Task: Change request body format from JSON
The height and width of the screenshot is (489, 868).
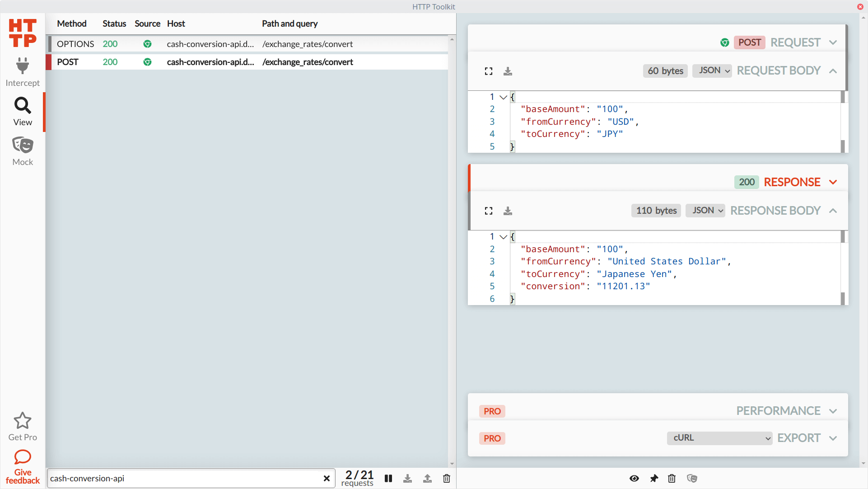Action: coord(712,71)
